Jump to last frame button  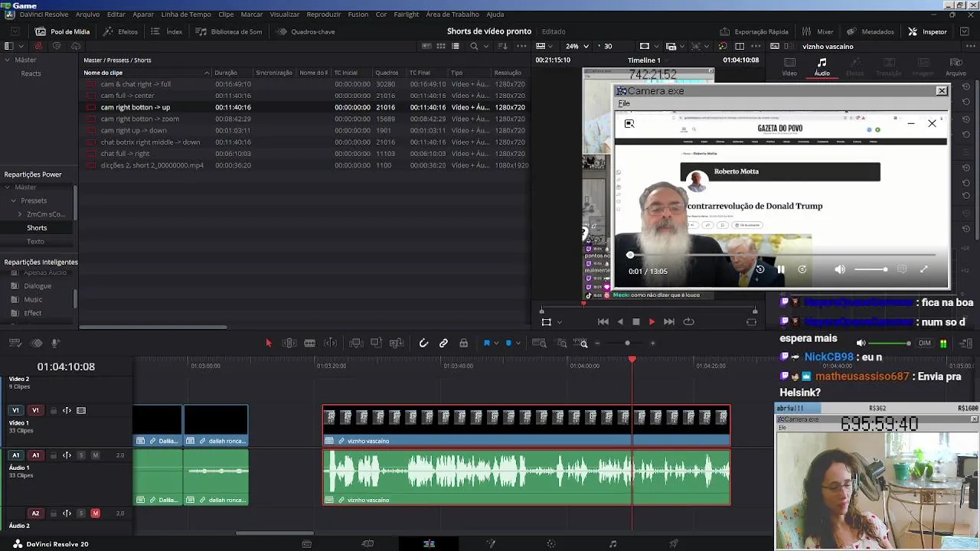pyautogui.click(x=669, y=322)
